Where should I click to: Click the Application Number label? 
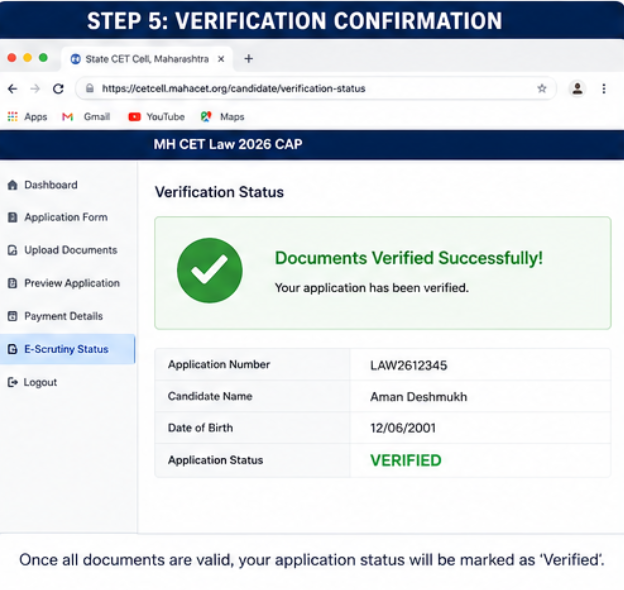coord(219,364)
